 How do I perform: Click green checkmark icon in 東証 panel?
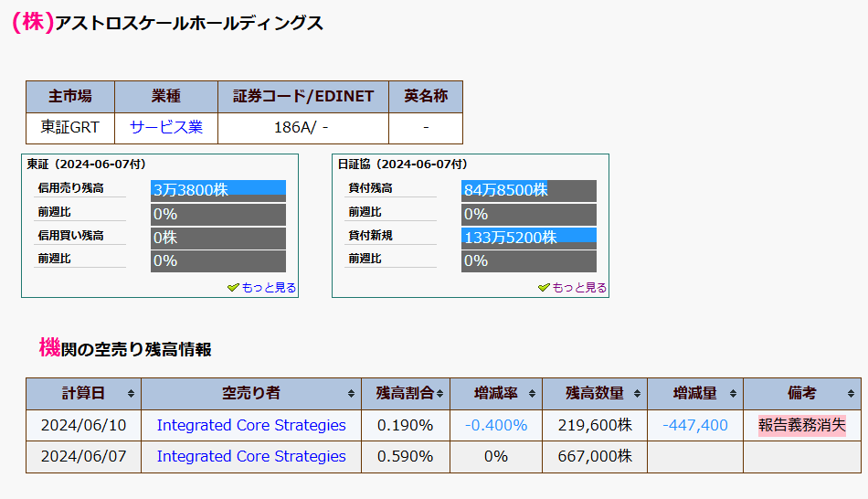[233, 288]
